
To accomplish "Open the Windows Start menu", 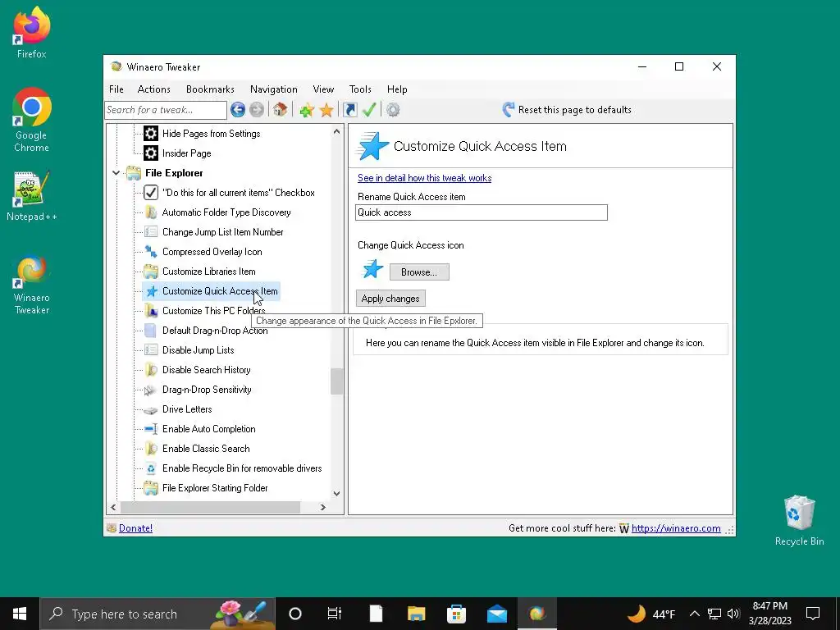I will tap(20, 614).
